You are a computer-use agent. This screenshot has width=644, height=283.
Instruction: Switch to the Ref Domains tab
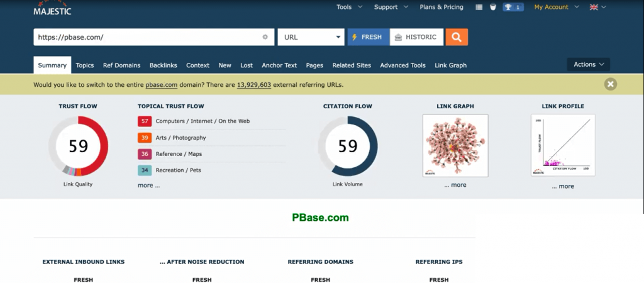click(121, 65)
